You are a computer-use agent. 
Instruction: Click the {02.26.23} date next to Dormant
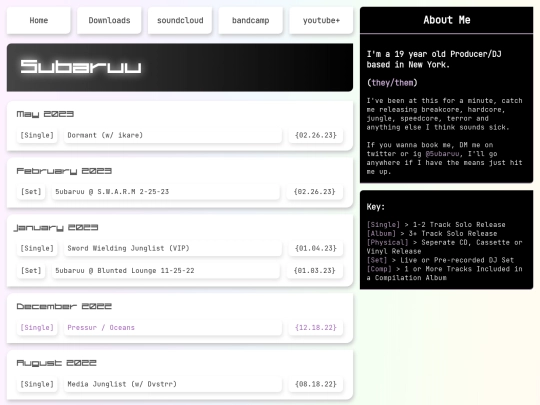point(315,135)
